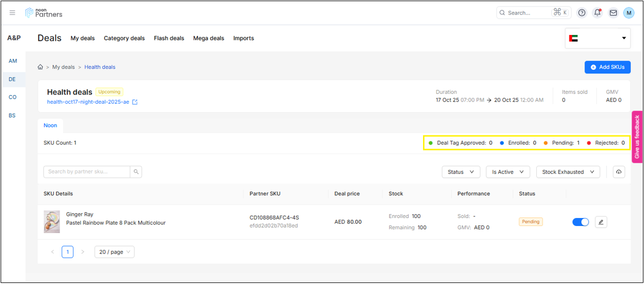Screen dimensions: 644x284
Task: Open the Is Active filter dropdown
Action: pyautogui.click(x=508, y=172)
